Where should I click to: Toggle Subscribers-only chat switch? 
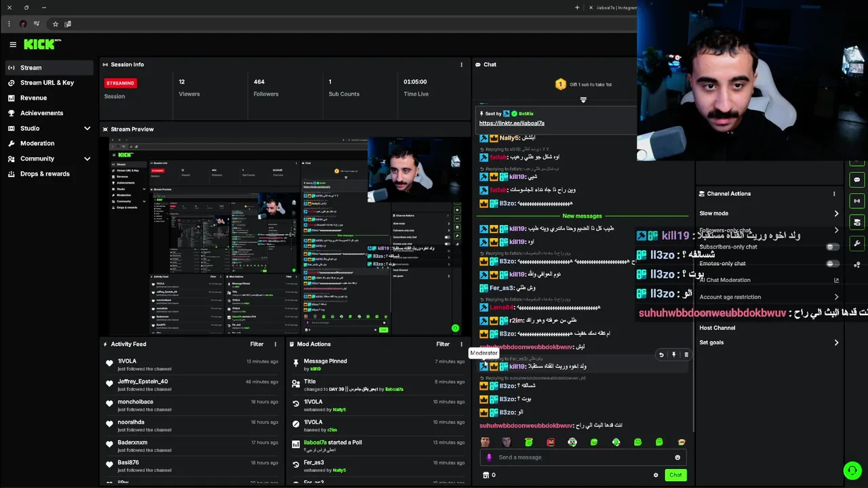pos(832,247)
